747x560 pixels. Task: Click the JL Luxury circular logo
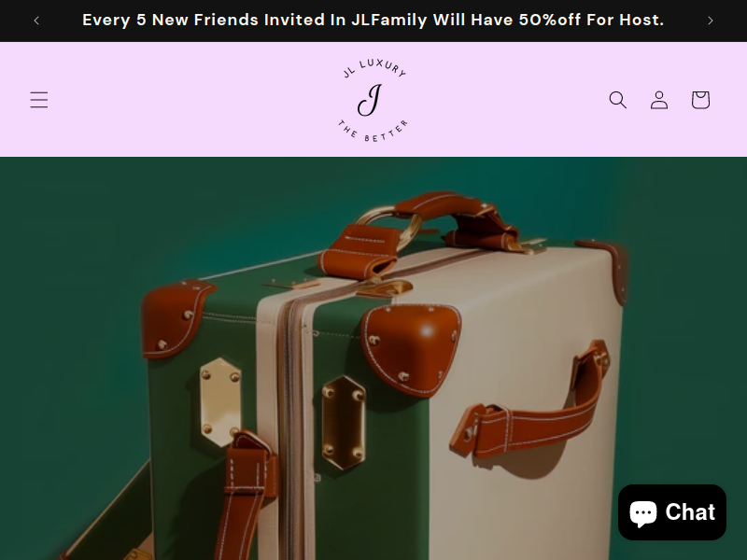click(x=373, y=100)
